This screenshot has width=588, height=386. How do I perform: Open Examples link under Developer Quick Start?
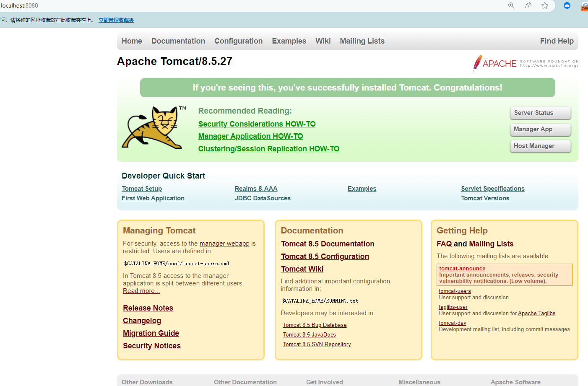(x=362, y=189)
